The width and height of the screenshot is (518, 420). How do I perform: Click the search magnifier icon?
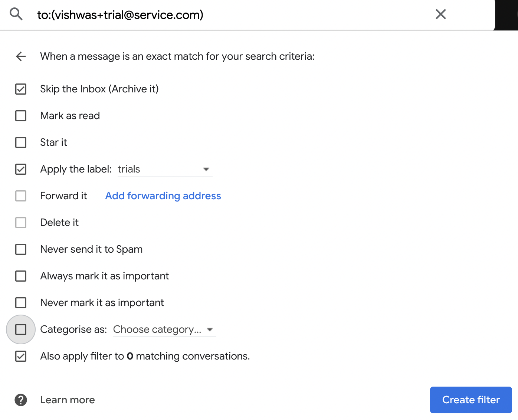point(16,14)
